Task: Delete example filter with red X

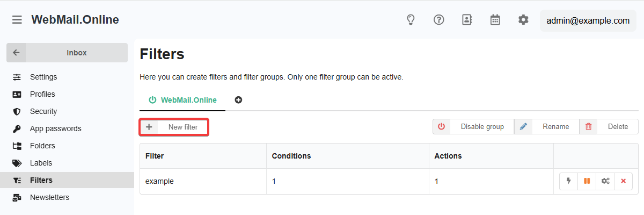Action: click(623, 181)
